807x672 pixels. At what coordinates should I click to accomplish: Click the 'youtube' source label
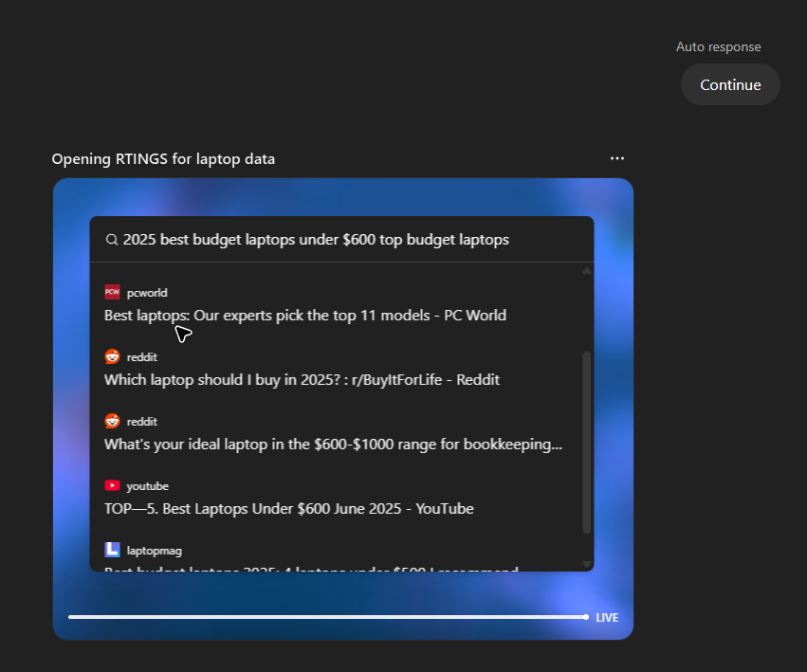point(148,486)
